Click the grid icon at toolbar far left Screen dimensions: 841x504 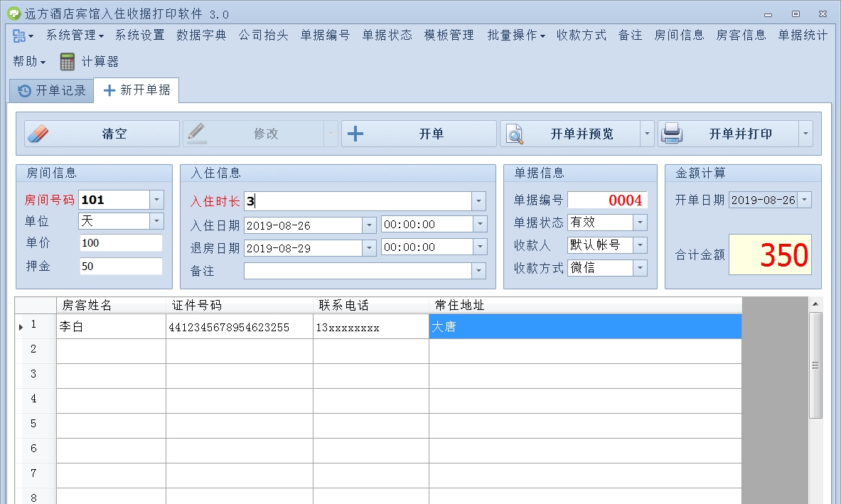[18, 34]
